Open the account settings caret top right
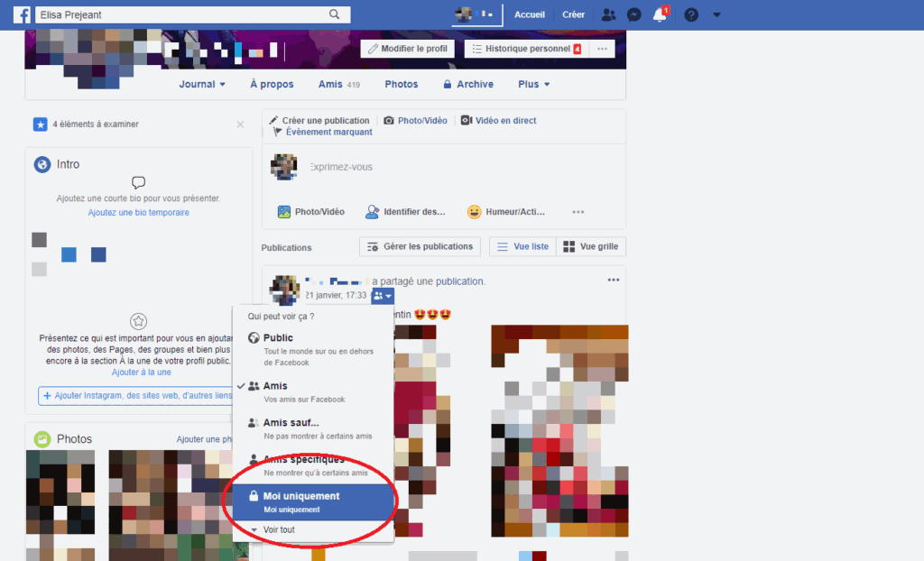This screenshot has width=924, height=561. click(x=716, y=14)
